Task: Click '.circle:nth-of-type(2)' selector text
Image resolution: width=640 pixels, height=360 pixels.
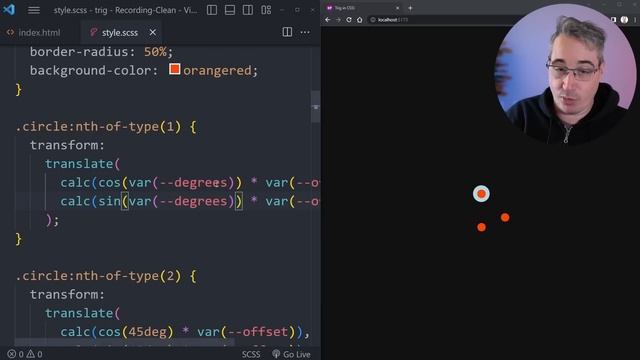Action: coord(98,276)
